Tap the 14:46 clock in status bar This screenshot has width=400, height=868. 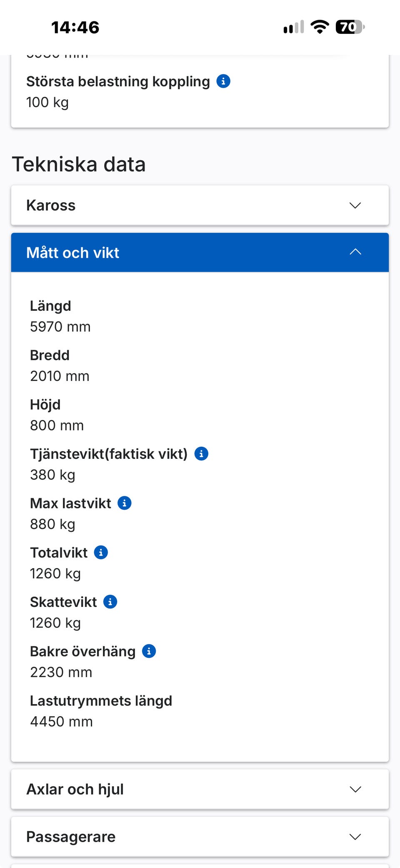pyautogui.click(x=75, y=28)
